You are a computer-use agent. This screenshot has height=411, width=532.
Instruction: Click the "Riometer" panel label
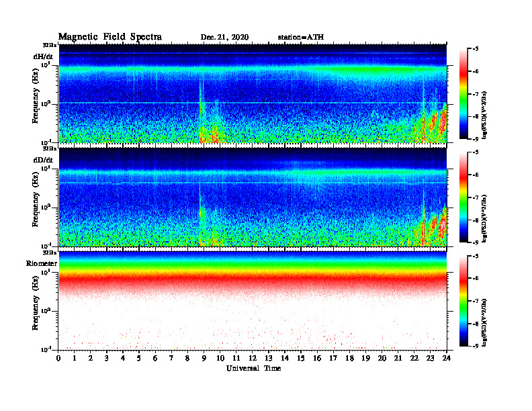(x=42, y=263)
